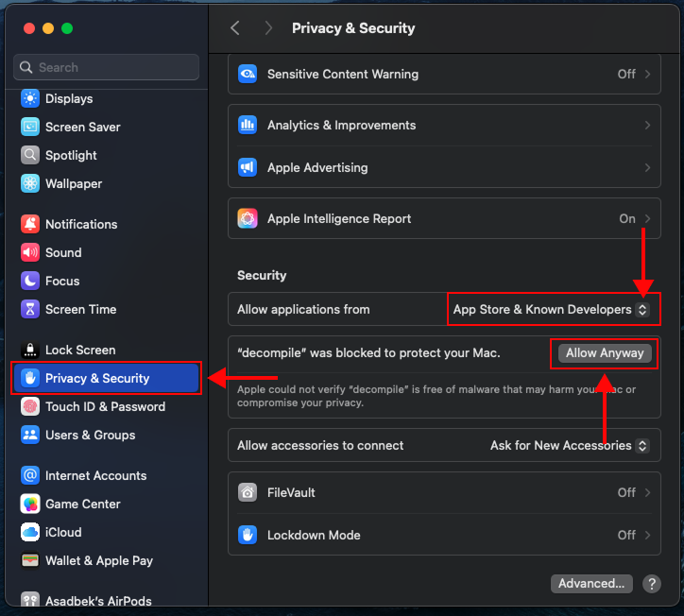Viewport: 684px width, 616px height.
Task: Expand Apple Intelligence Report chevron
Action: point(647,218)
